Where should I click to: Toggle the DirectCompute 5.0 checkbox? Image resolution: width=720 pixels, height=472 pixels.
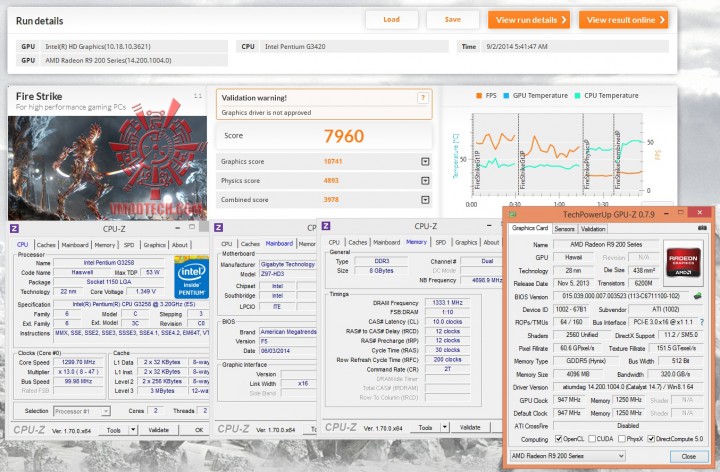click(651, 439)
